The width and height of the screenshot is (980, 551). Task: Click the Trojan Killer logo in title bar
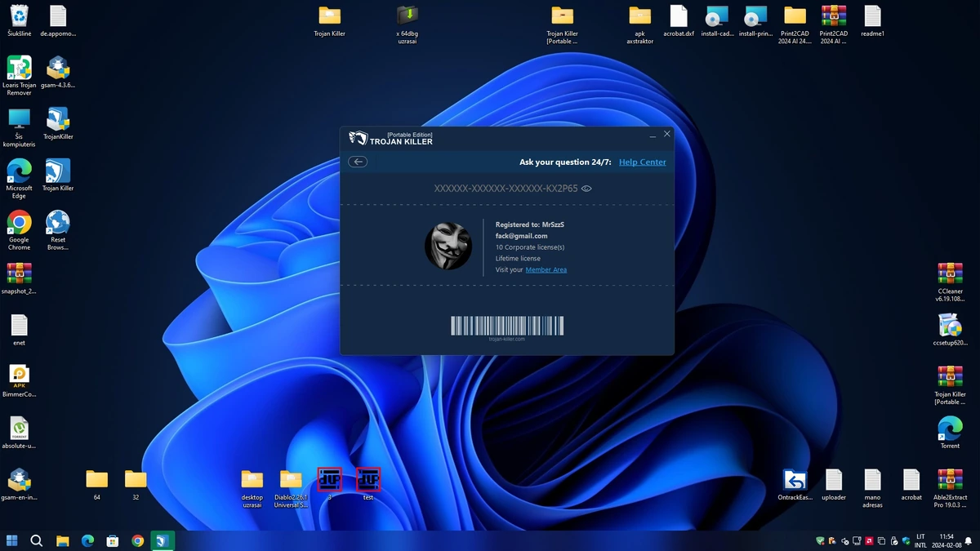pos(390,138)
